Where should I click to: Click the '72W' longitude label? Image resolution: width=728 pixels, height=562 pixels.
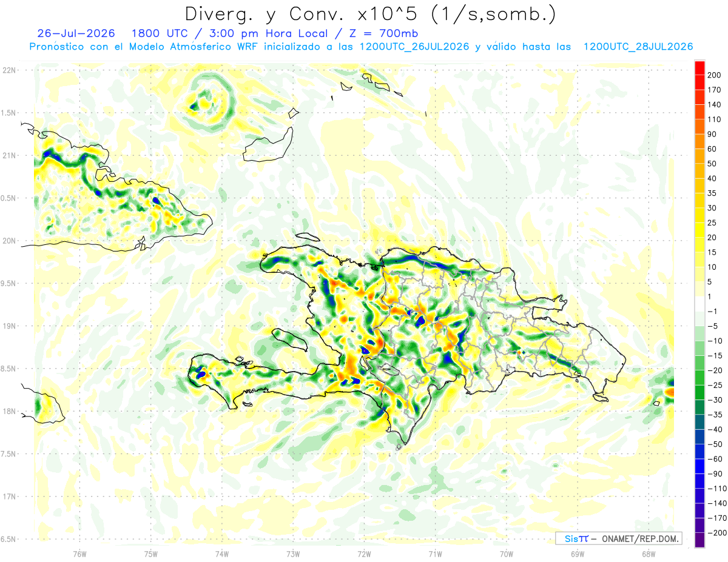tap(364, 554)
